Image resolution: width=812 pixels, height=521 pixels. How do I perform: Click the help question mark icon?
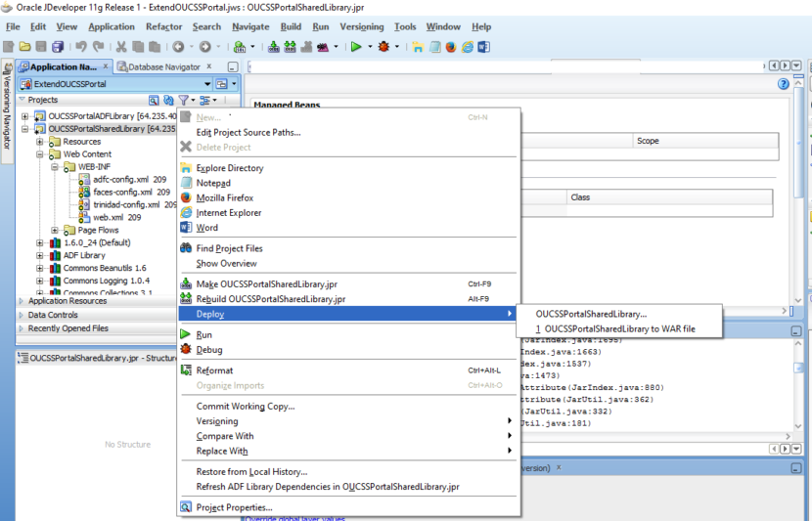784,84
